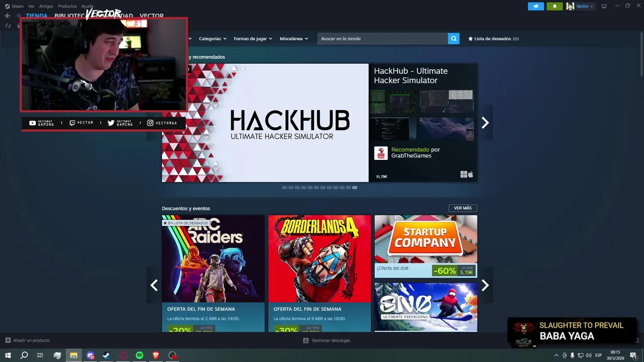The height and width of the screenshot is (362, 644).
Task: Click the VER MÁS button
Action: click(463, 208)
